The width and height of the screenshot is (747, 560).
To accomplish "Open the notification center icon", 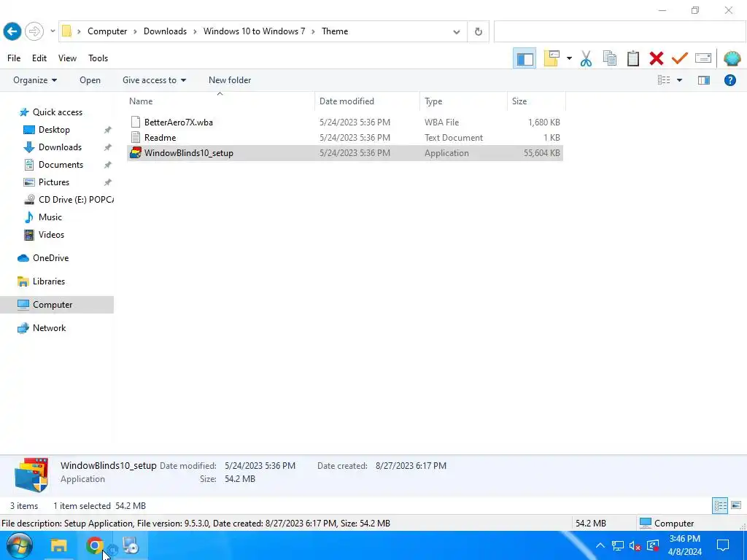I will [723, 545].
